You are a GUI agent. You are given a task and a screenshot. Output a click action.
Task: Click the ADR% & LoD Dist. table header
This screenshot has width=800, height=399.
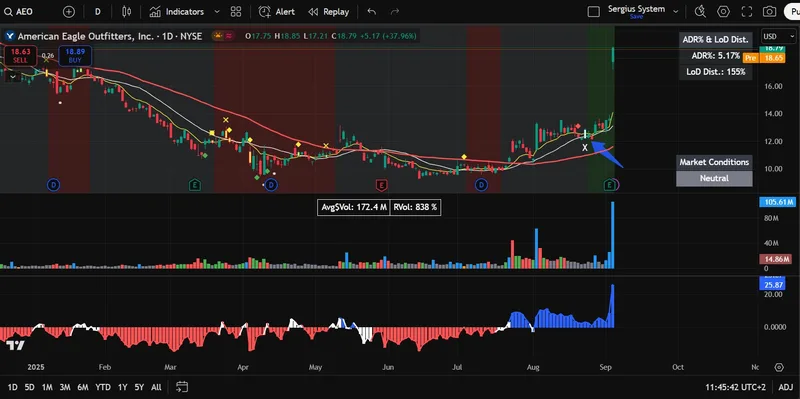click(x=716, y=39)
